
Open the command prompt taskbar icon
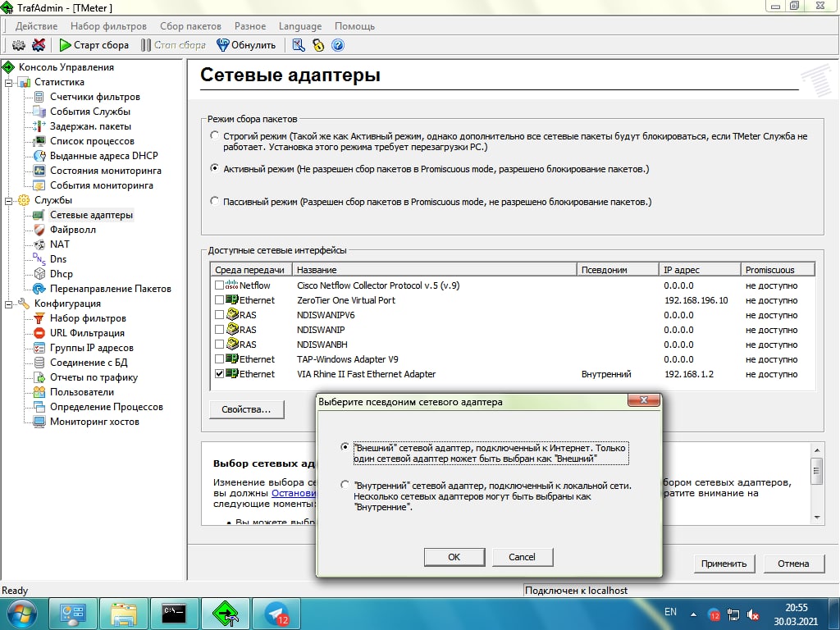(175, 614)
